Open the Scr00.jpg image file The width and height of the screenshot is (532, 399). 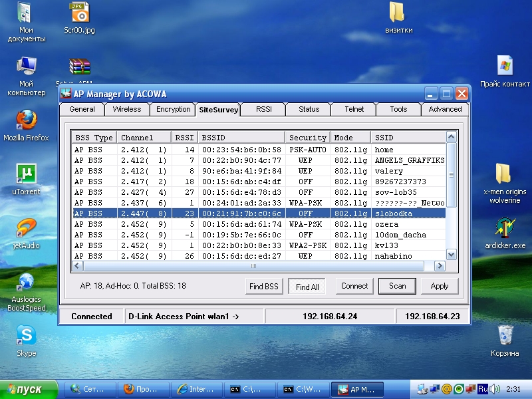80,13
